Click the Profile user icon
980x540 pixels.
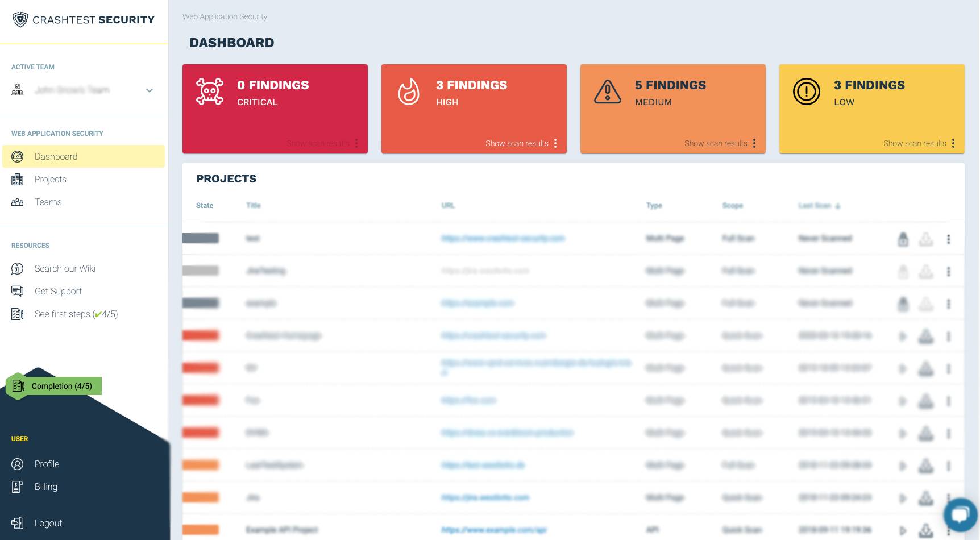(18, 464)
